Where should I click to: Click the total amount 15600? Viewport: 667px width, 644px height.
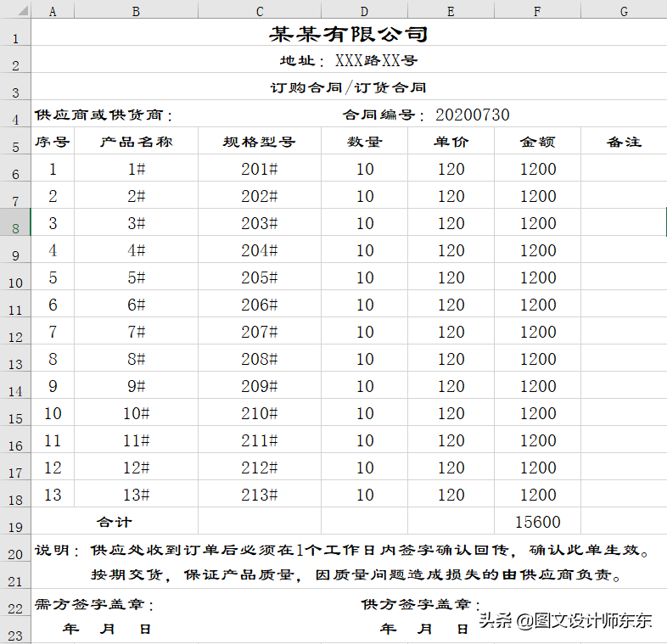pos(538,521)
